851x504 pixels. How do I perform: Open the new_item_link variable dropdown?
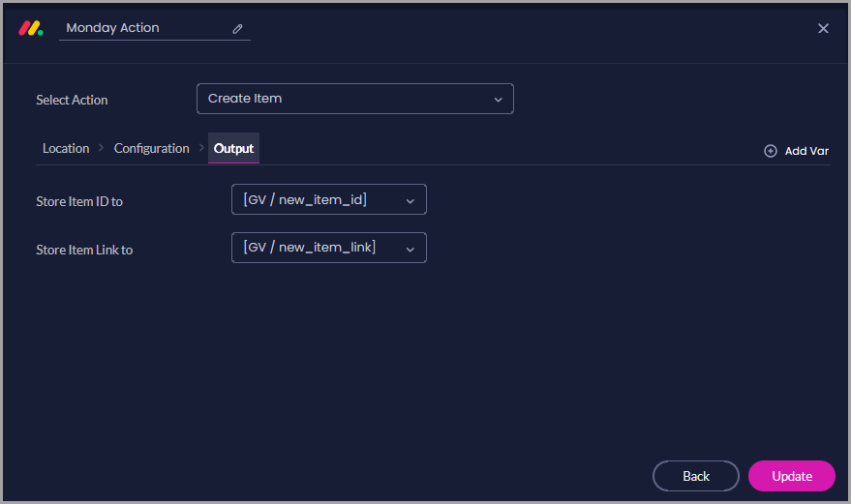329,248
